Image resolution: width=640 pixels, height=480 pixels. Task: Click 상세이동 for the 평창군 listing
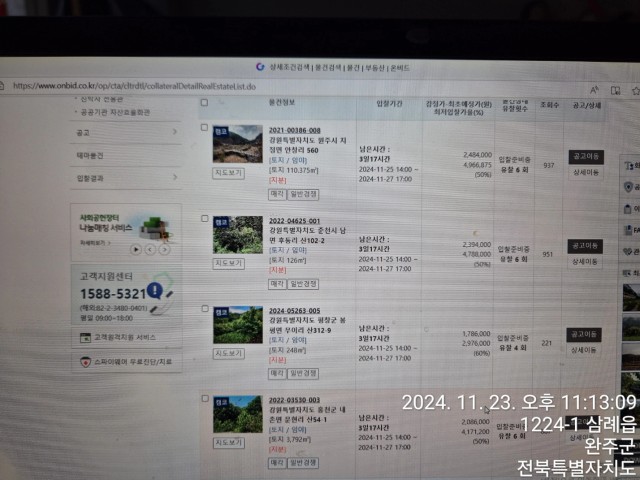pyautogui.click(x=584, y=350)
